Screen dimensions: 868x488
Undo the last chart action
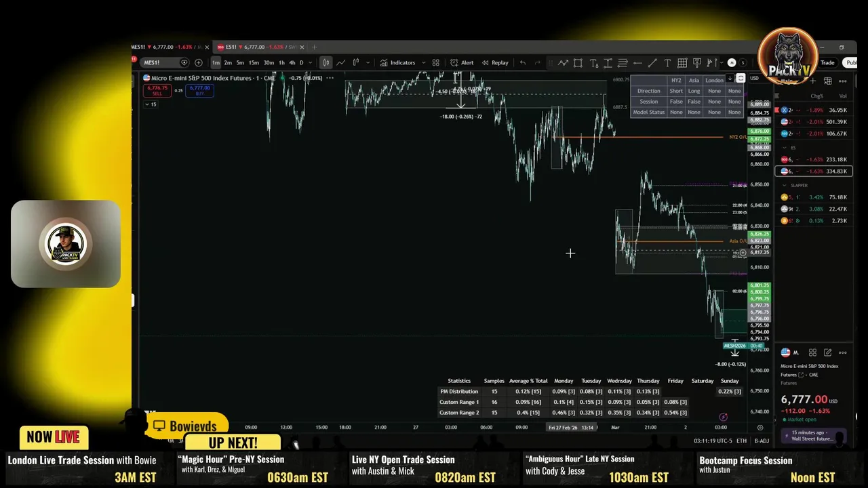point(522,62)
